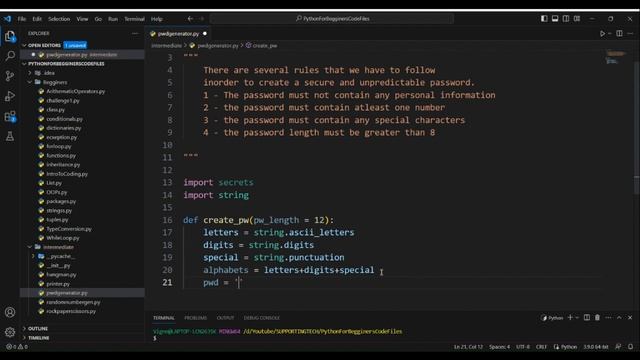The image size is (640, 360).
Task: Maximize panel size with up chevron
Action: point(619,318)
